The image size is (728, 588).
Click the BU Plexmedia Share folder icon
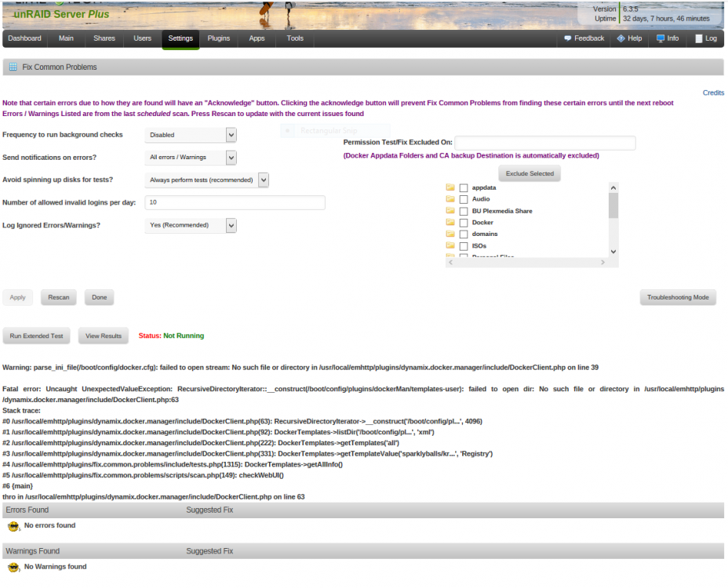450,211
